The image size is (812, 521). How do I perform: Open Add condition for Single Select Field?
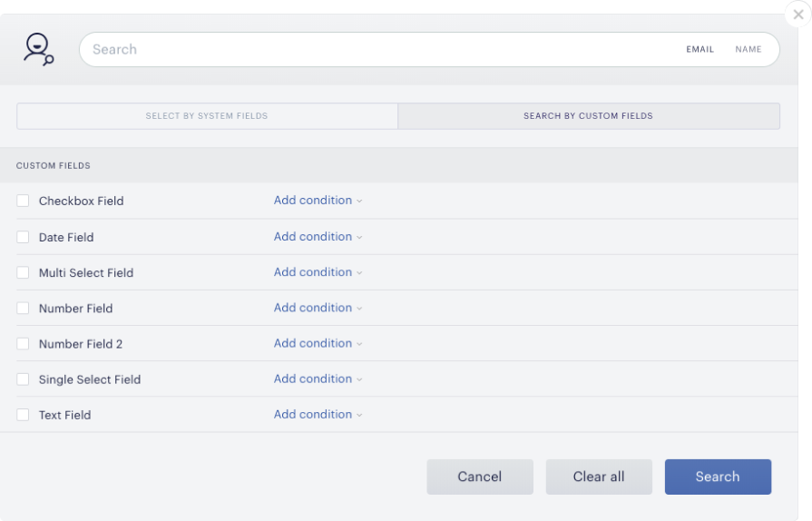click(318, 378)
